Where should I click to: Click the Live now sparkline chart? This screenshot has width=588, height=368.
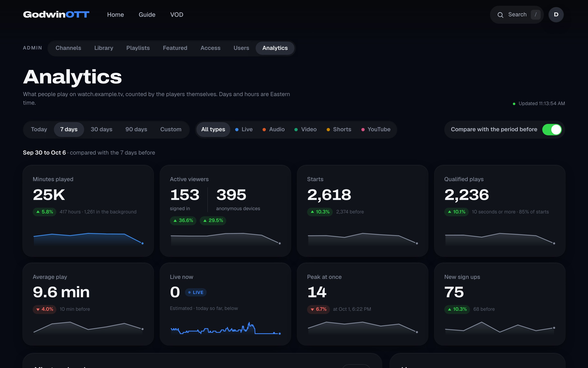tap(225, 328)
